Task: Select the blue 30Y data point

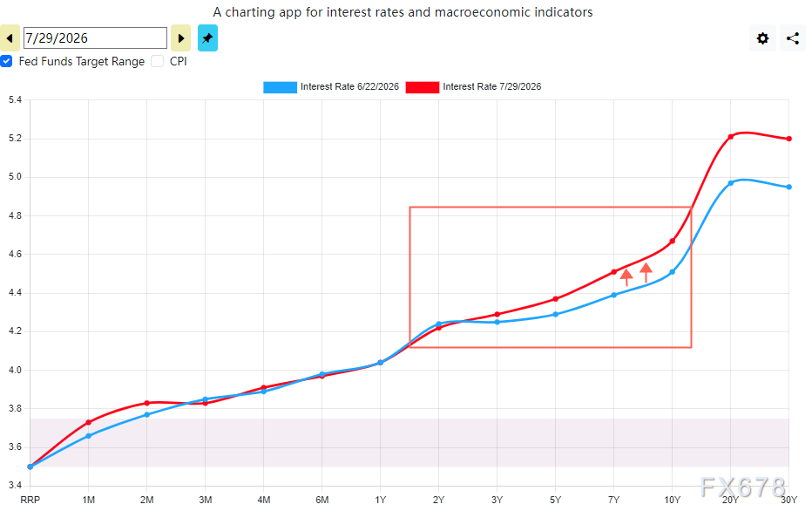Action: point(789,187)
